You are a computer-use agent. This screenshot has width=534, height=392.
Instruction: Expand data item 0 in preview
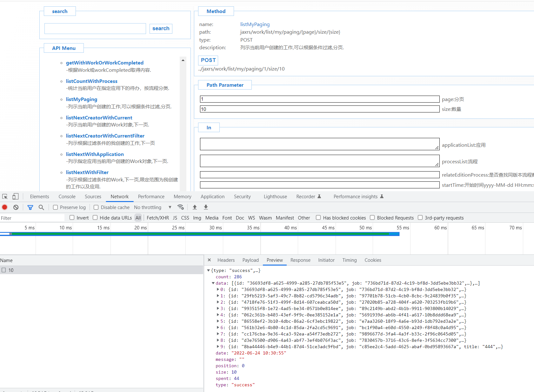[x=218, y=289]
